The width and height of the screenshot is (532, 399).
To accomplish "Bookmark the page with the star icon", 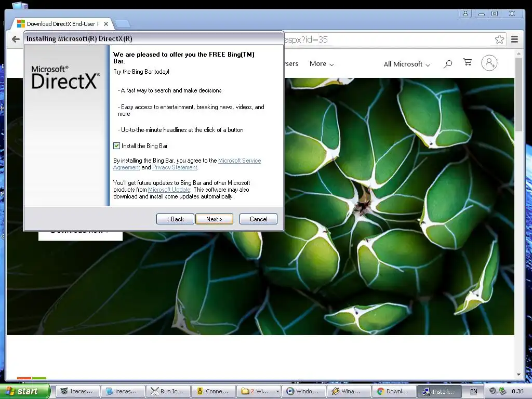I will tap(499, 39).
